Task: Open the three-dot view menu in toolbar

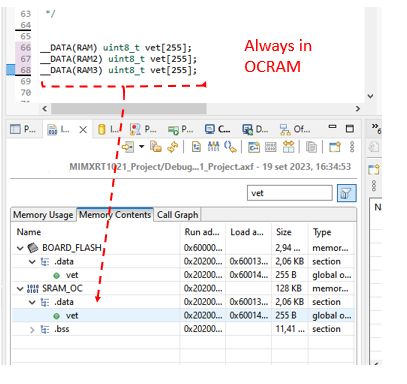Action: (352, 147)
